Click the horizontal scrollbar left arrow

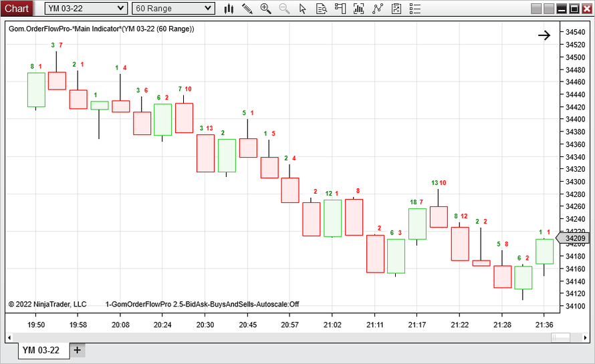pyautogui.click(x=9, y=337)
